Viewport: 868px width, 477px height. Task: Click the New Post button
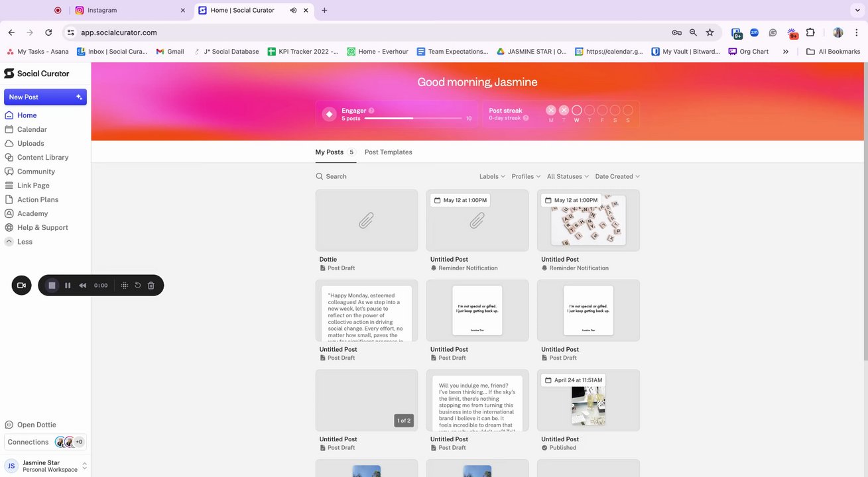coord(45,97)
